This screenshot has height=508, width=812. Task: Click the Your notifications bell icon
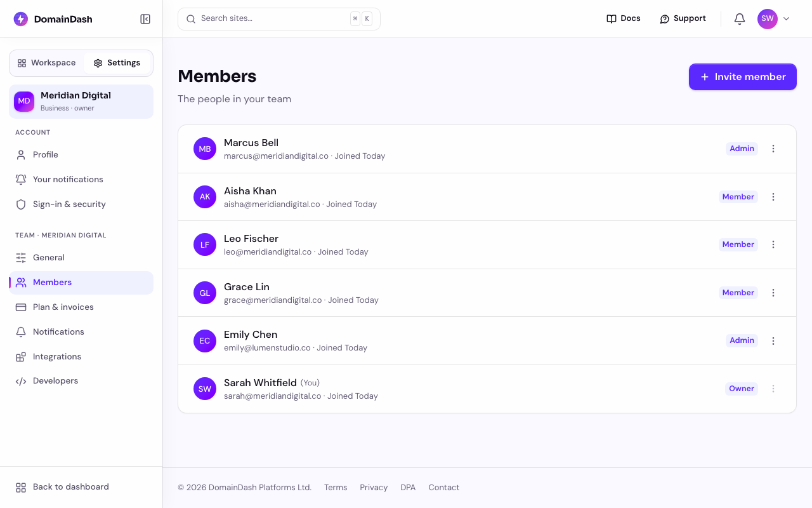click(21, 180)
